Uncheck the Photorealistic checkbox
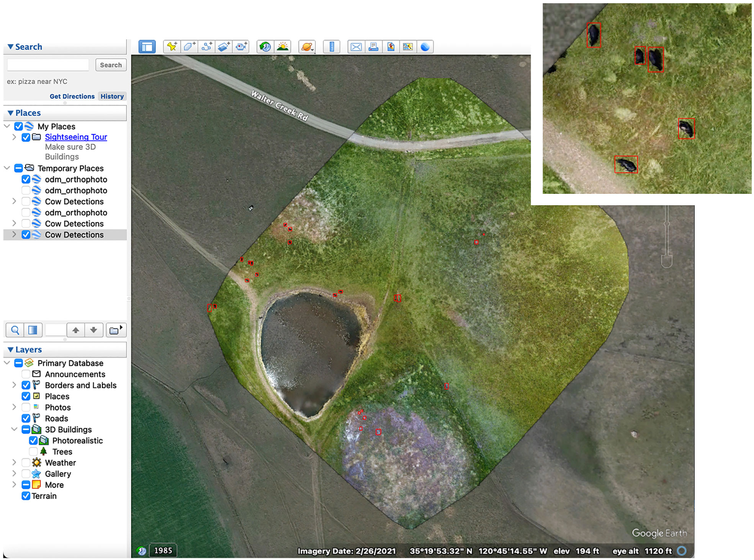The image size is (754, 560). coord(33,440)
